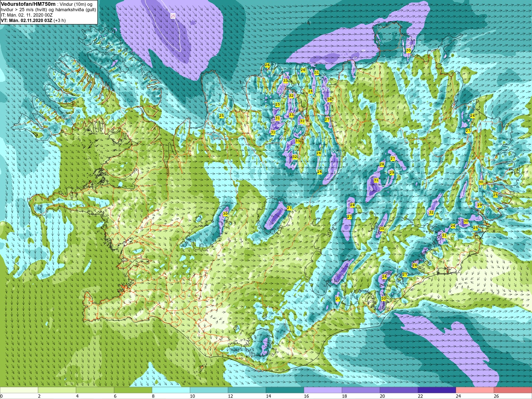Select the light green 2–4 scale swatch
The width and height of the screenshot is (532, 399).
pyautogui.click(x=57, y=390)
